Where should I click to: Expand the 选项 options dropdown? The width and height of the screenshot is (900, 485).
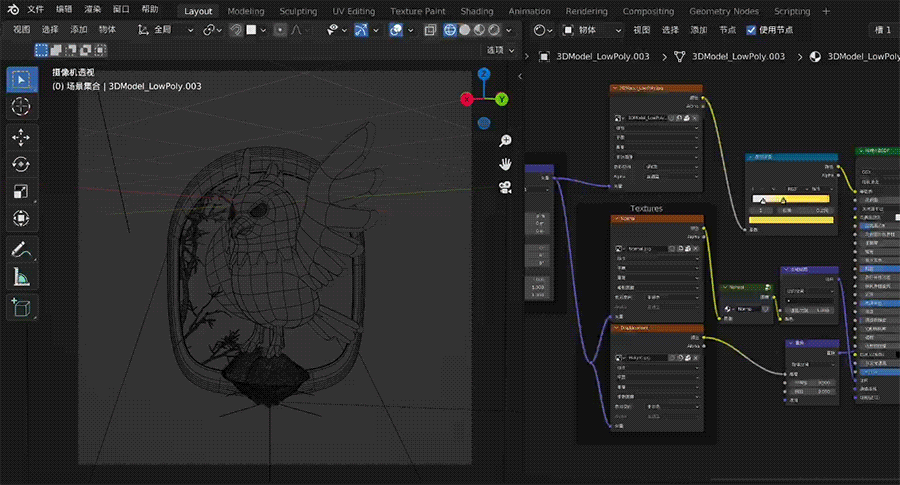coord(500,50)
